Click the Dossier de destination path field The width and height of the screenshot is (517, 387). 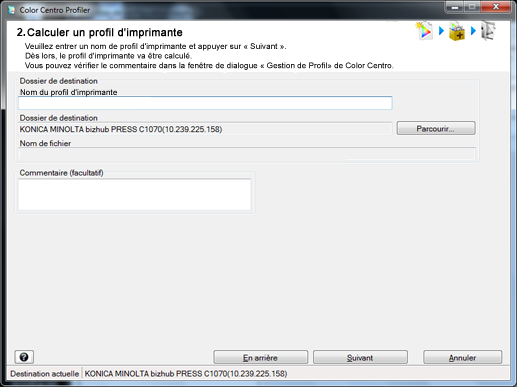click(205, 129)
